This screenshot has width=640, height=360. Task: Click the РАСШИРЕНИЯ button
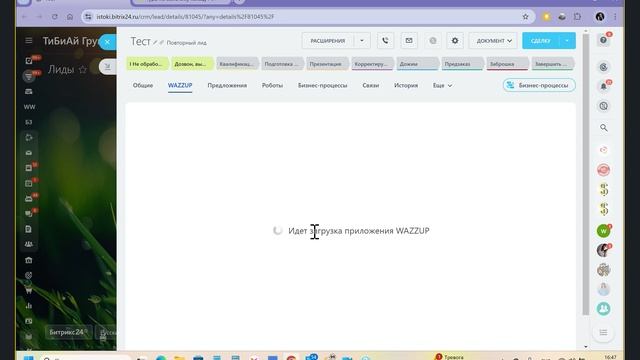[328, 40]
